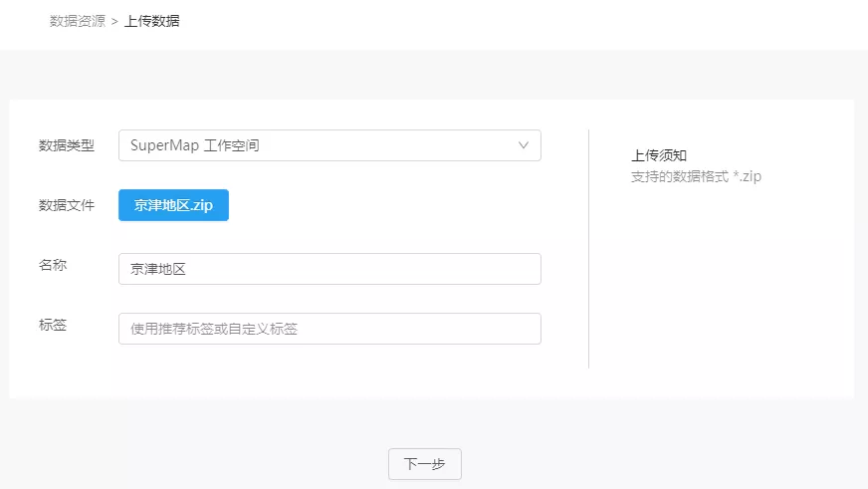
Task: Go back via 数据资源 breadcrumb link
Action: [78, 21]
